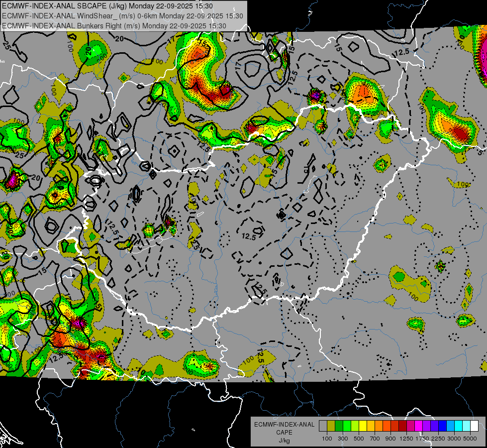Click the legend tick value 2250
Image resolution: width=487 pixels, height=448 pixels.
[439, 439]
